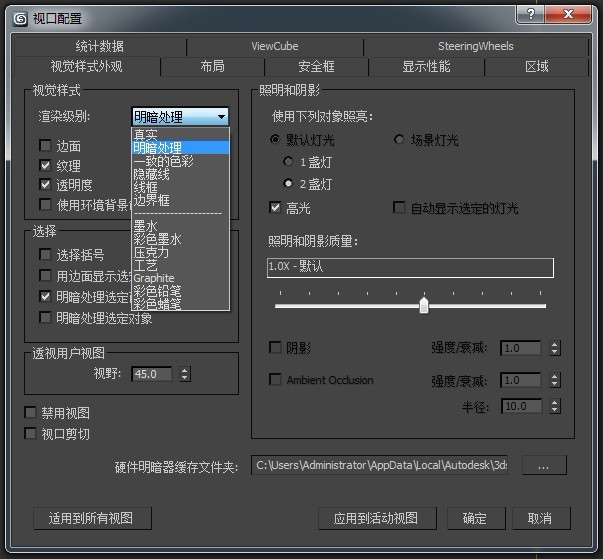
Task: Enable the 阴影 checkbox
Action: 276,348
